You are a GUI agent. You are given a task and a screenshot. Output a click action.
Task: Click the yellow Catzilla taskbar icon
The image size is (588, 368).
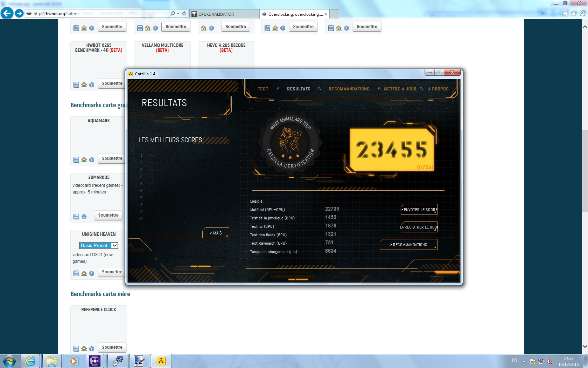[161, 361]
